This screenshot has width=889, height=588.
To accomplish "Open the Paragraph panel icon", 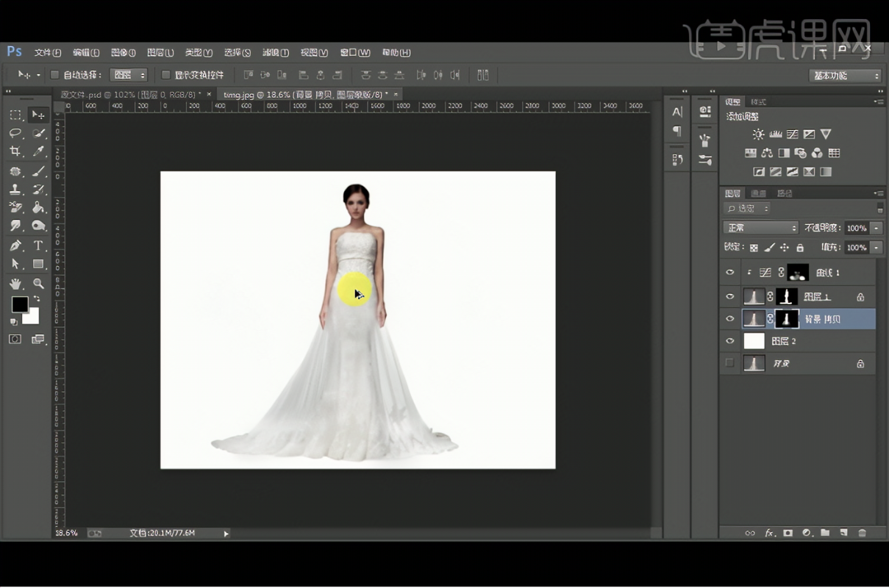I will 677,131.
